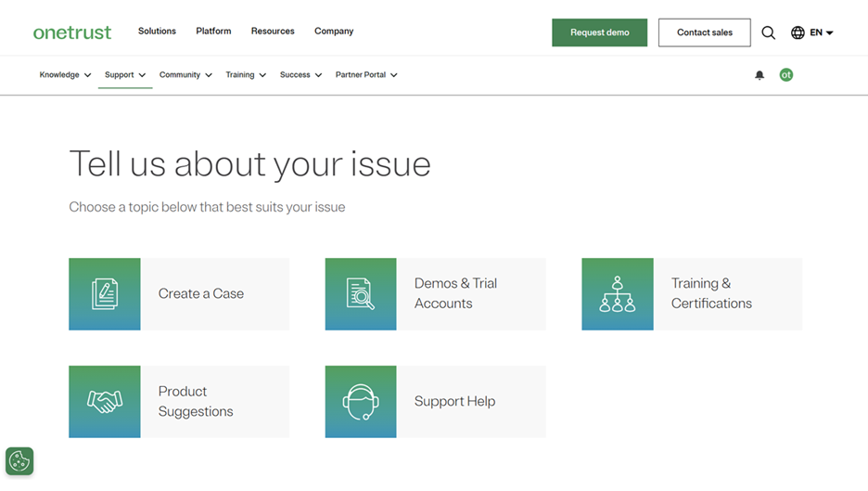Click the user profile avatar icon
Screen dimensions: 868x491
coord(786,75)
